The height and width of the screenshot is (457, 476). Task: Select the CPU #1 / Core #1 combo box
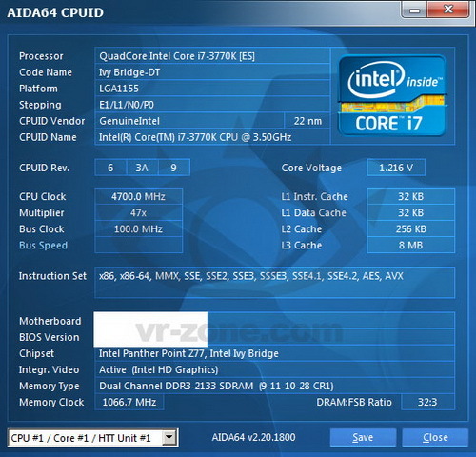pos(92,438)
